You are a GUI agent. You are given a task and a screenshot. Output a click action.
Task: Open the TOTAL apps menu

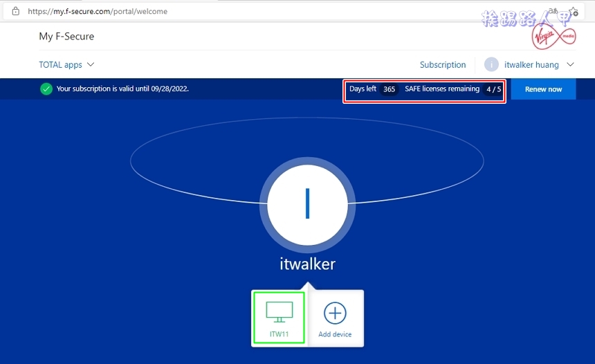pyautogui.click(x=66, y=64)
